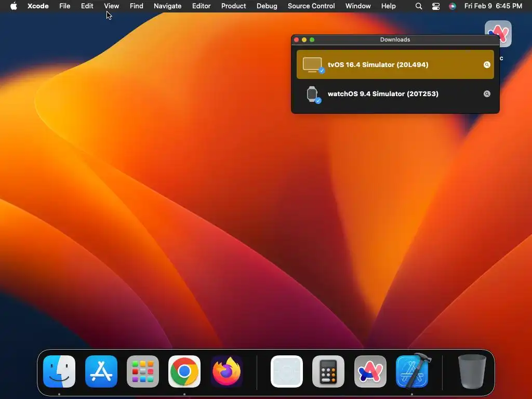Launch Firefox from the Dock
The height and width of the screenshot is (399, 532).
227,371
